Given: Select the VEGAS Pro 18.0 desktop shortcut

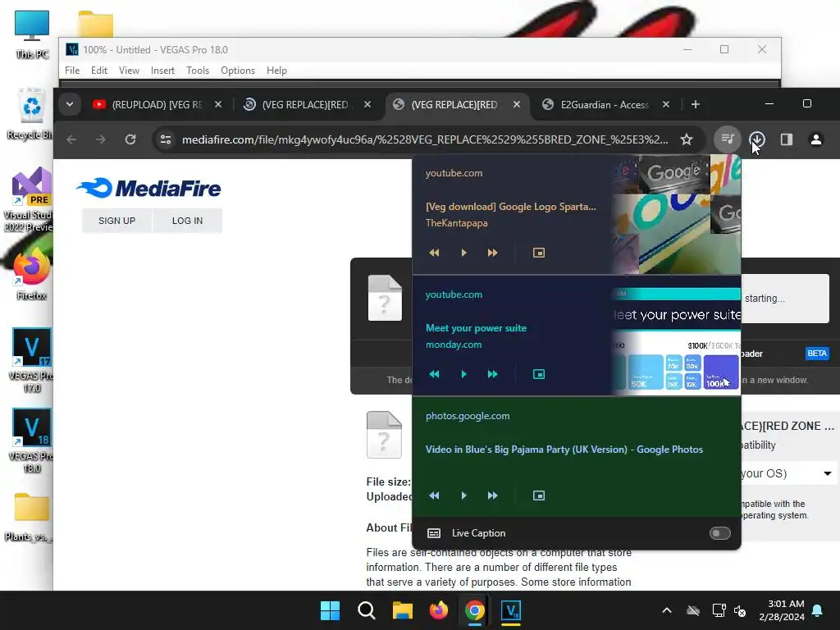Looking at the screenshot, I should (x=31, y=441).
